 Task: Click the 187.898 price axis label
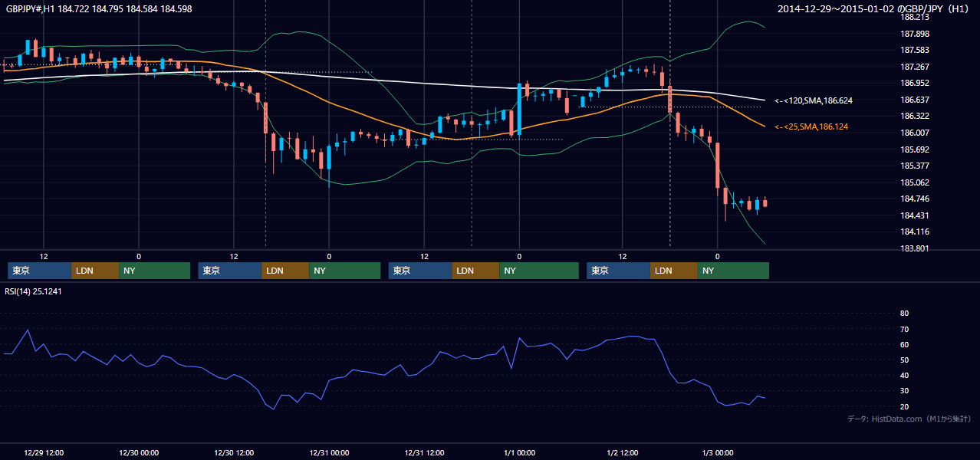(914, 34)
